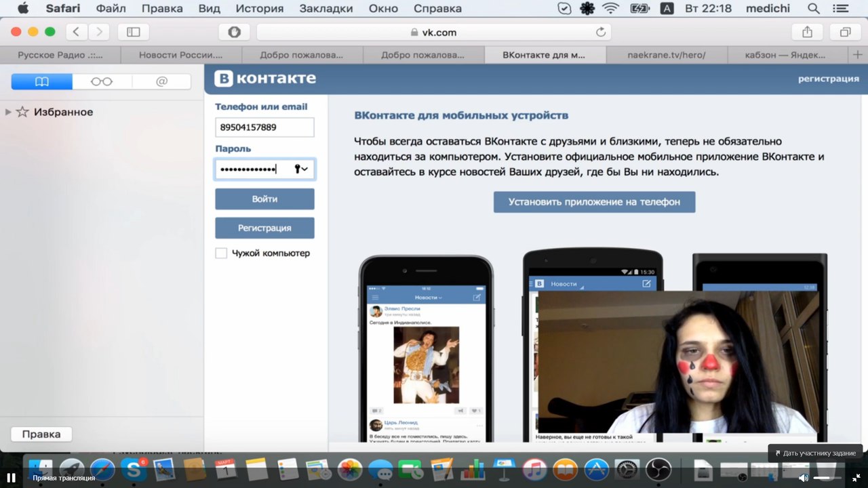The height and width of the screenshot is (488, 868).
Task: Open the Apple menu
Action: tap(22, 9)
